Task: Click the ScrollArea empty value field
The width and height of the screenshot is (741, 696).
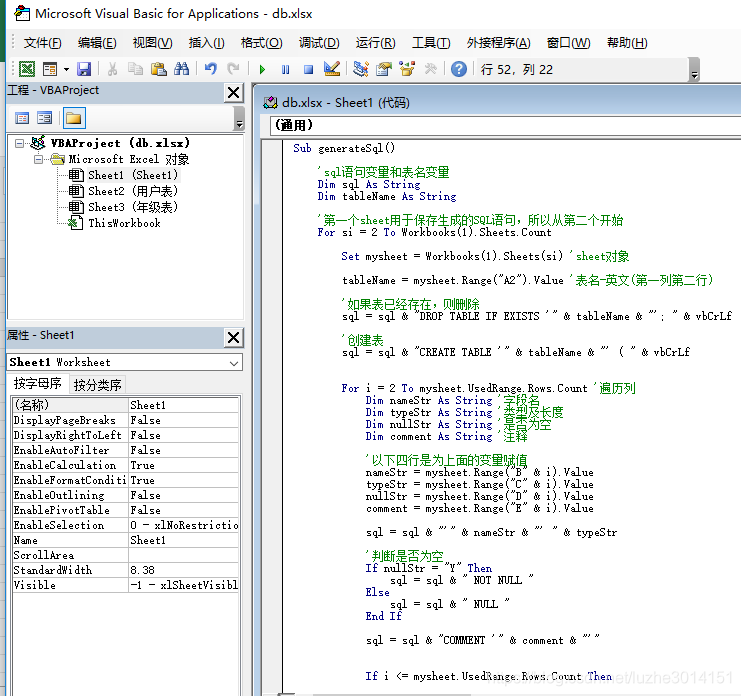Action: 183,555
